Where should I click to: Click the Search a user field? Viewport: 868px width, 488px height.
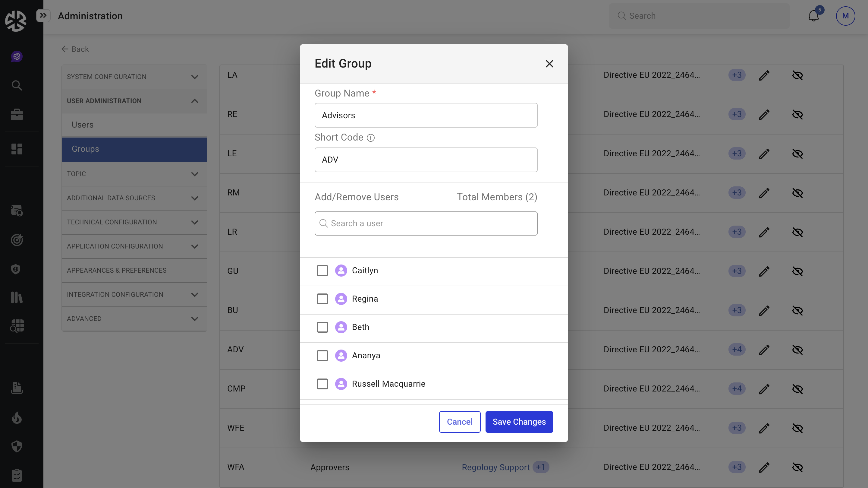[x=426, y=223]
